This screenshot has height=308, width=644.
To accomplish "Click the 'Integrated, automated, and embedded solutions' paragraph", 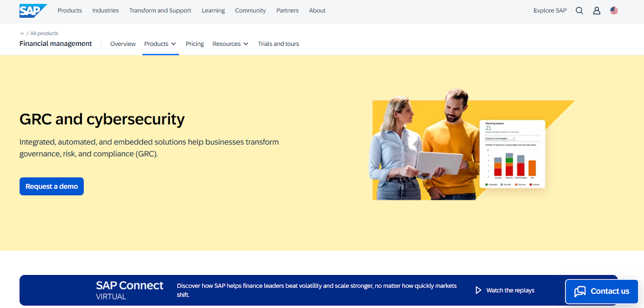I will coord(149,148).
